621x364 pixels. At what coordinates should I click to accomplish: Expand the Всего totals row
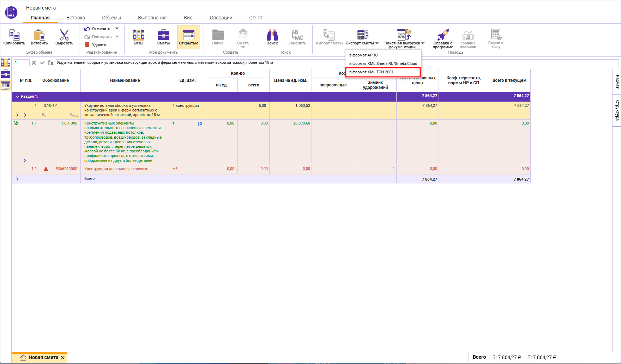[x=17, y=179]
